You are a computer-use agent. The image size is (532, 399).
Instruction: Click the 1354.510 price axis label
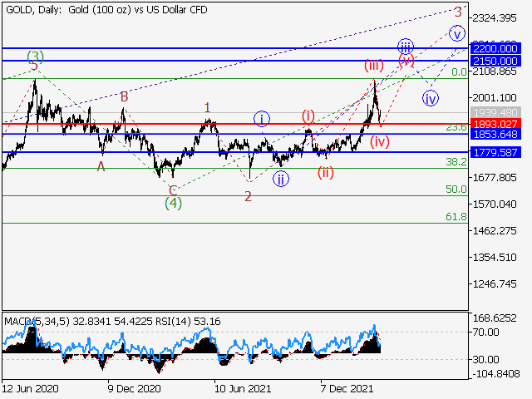[x=495, y=257]
